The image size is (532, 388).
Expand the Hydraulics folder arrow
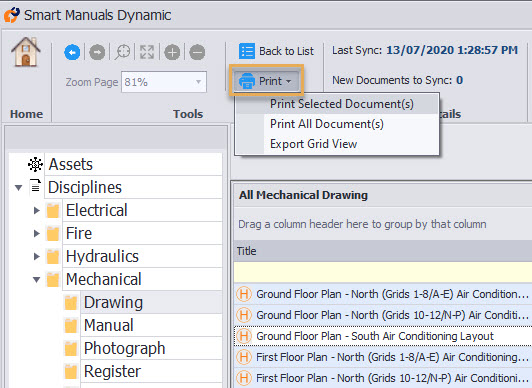click(x=37, y=256)
